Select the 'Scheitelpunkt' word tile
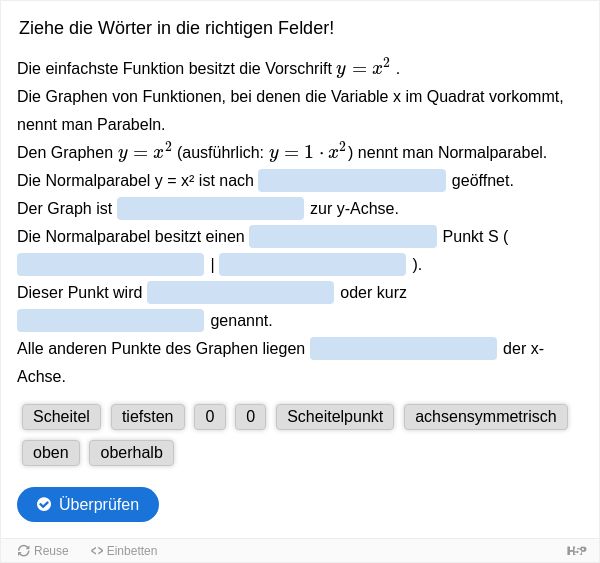The height and width of the screenshot is (563, 600). pyautogui.click(x=335, y=417)
